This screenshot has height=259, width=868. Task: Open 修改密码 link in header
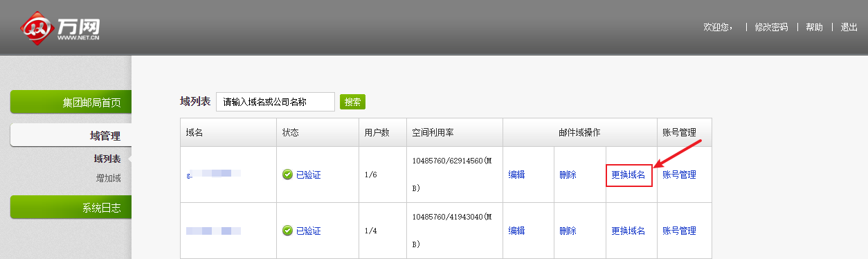(771, 27)
